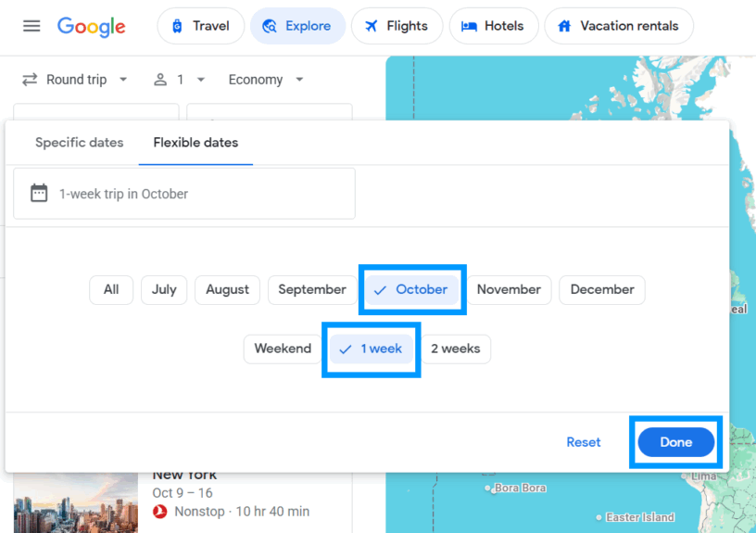Image resolution: width=756 pixels, height=533 pixels.
Task: Open the passenger count dropdown
Action: 180,80
